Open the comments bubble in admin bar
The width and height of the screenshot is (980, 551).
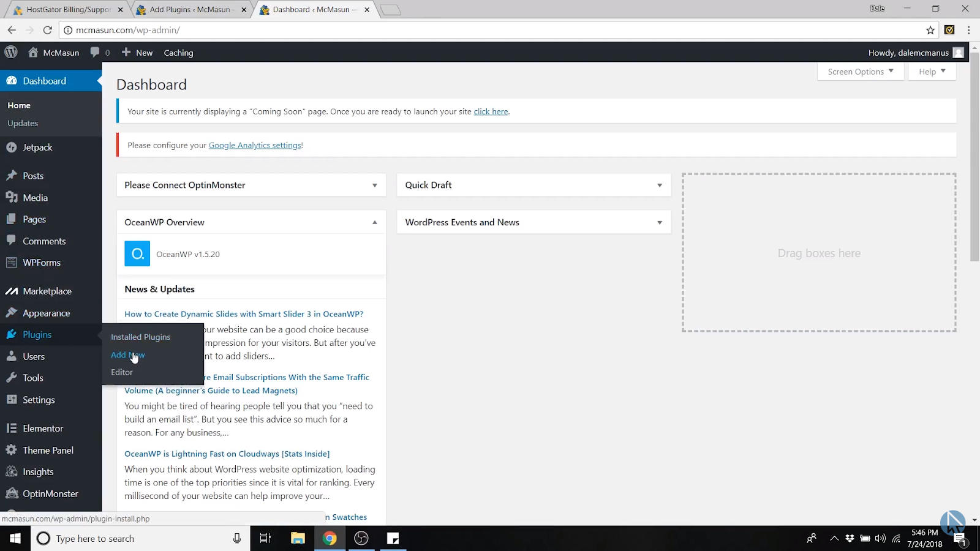pos(95,53)
